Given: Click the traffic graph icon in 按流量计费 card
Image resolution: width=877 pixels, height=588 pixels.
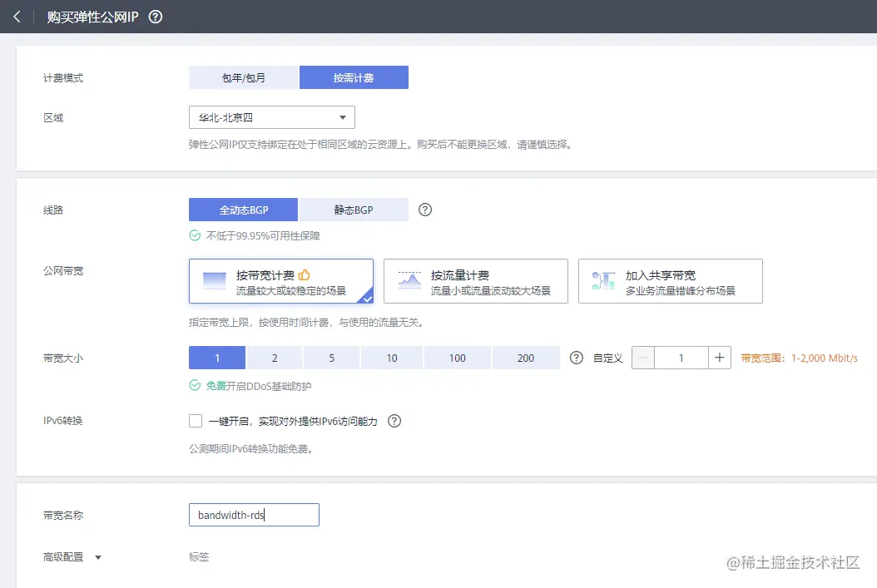Looking at the screenshot, I should pos(409,280).
